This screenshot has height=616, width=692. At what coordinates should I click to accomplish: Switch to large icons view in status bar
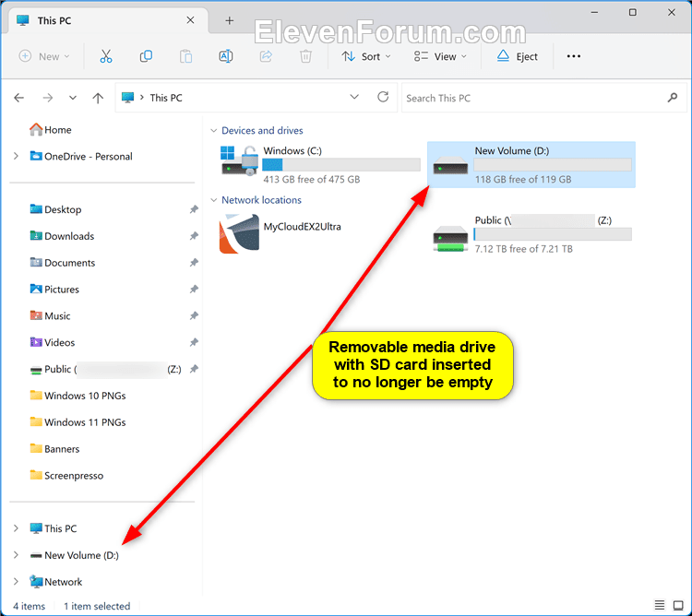click(x=678, y=605)
